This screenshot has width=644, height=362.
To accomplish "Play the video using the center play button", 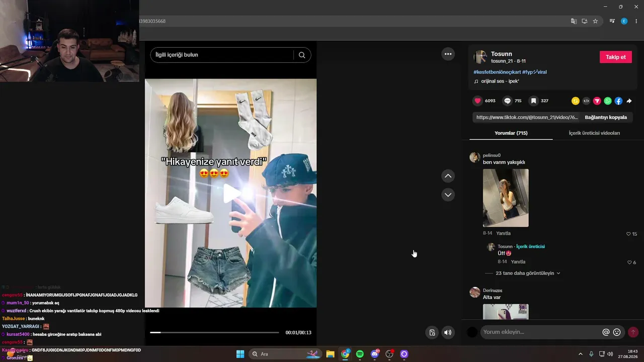I will pos(231,194).
